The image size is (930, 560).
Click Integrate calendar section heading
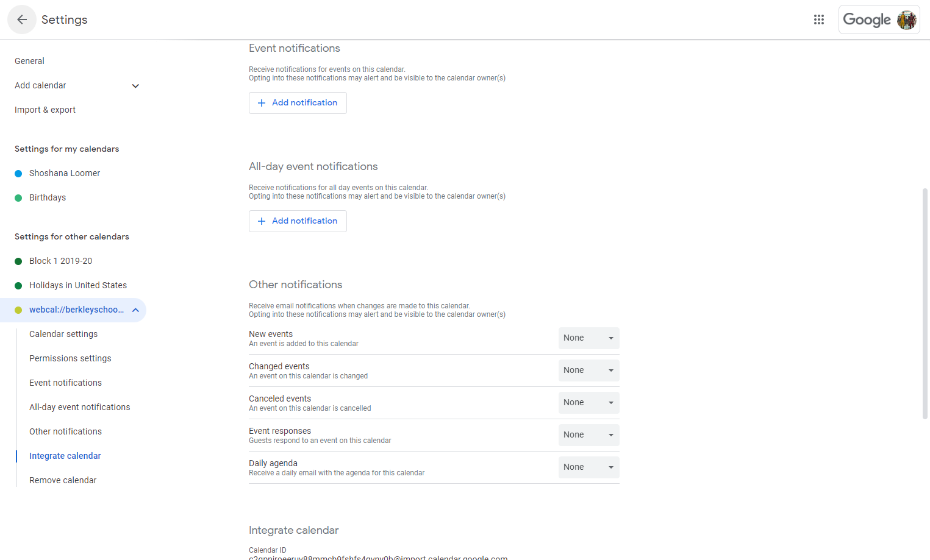pyautogui.click(x=293, y=530)
